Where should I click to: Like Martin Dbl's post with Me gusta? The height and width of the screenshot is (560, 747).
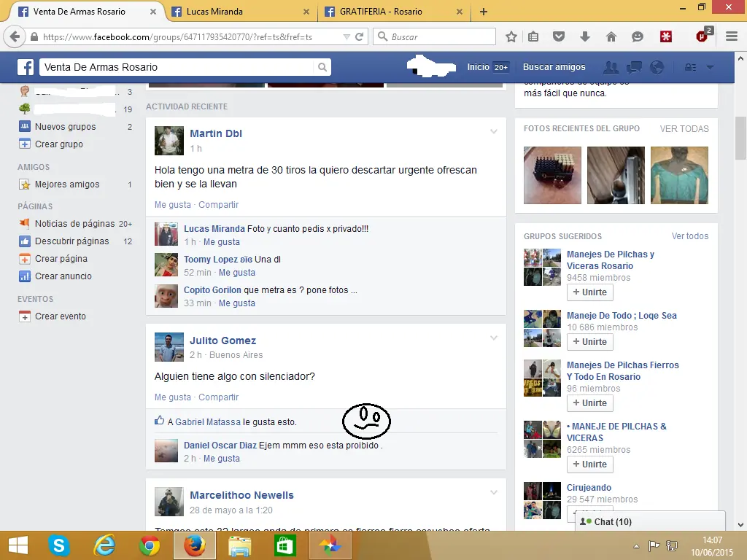tap(172, 205)
